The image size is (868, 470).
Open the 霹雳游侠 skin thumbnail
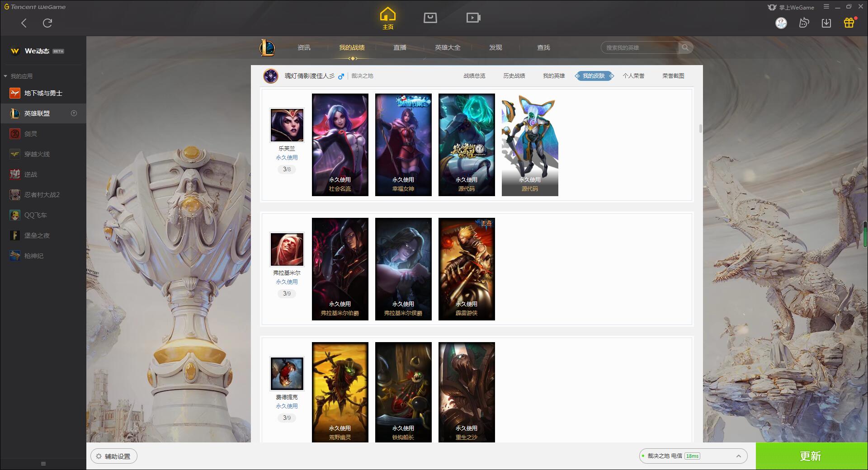467,269
